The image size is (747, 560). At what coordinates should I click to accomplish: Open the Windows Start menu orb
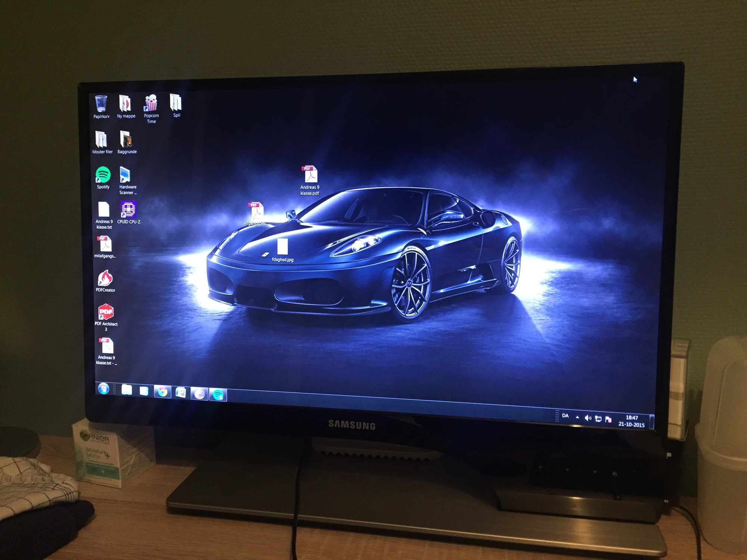[x=103, y=389]
